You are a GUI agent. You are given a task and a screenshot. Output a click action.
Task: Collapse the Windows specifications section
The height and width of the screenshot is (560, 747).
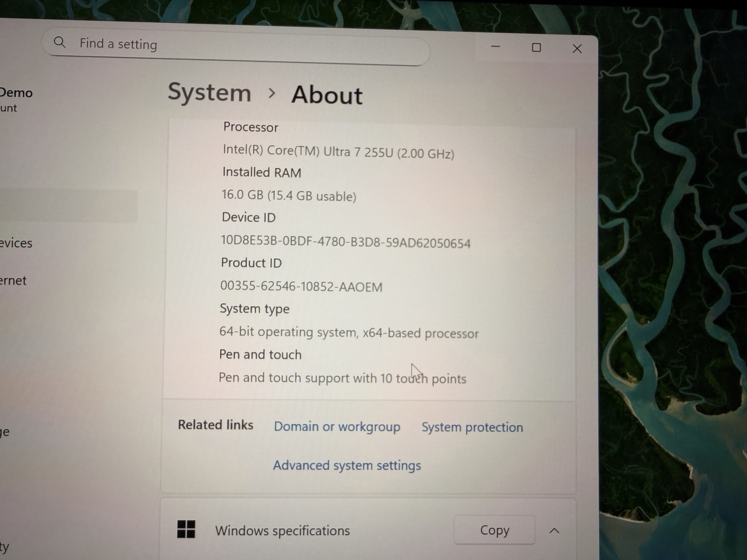click(x=554, y=531)
